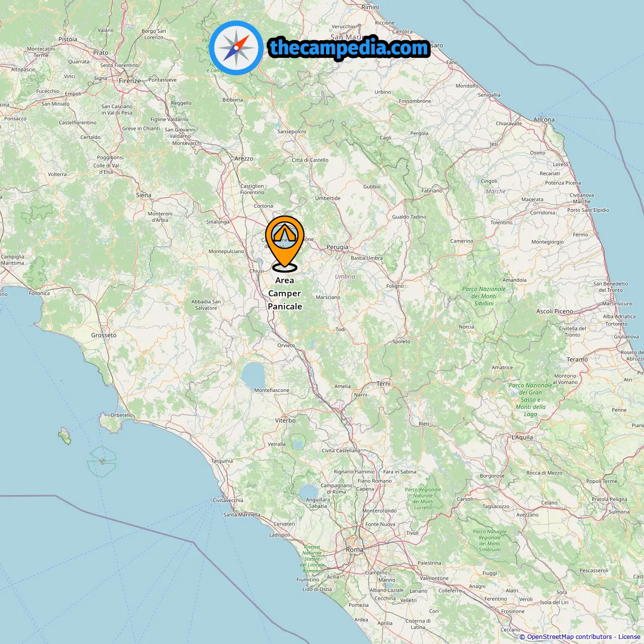
Task: Click the Viterbo city label
Action: coord(285,421)
